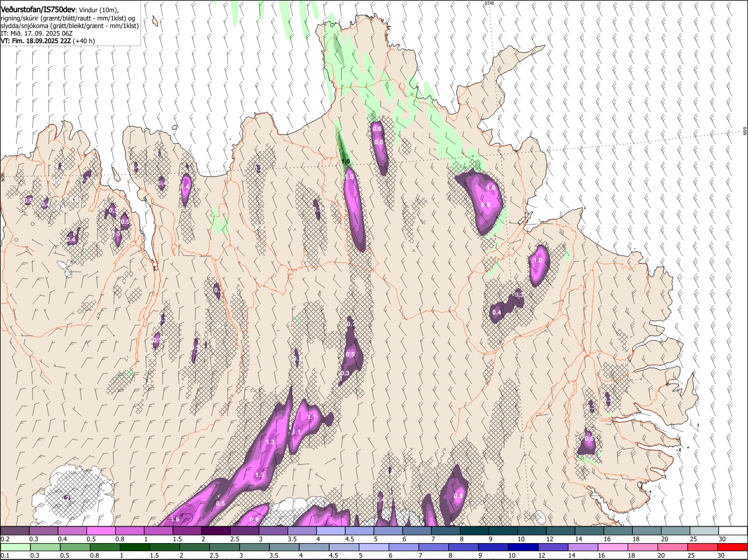Click the 1.6 value on the map
The height and width of the screenshot is (560, 748).
pos(175,520)
